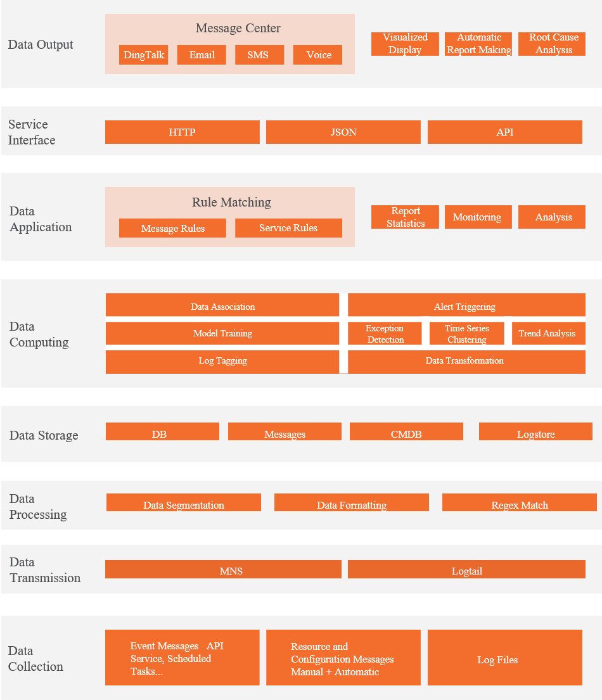This screenshot has width=602, height=700.
Task: Click Automatic Report Making
Action: (x=478, y=44)
